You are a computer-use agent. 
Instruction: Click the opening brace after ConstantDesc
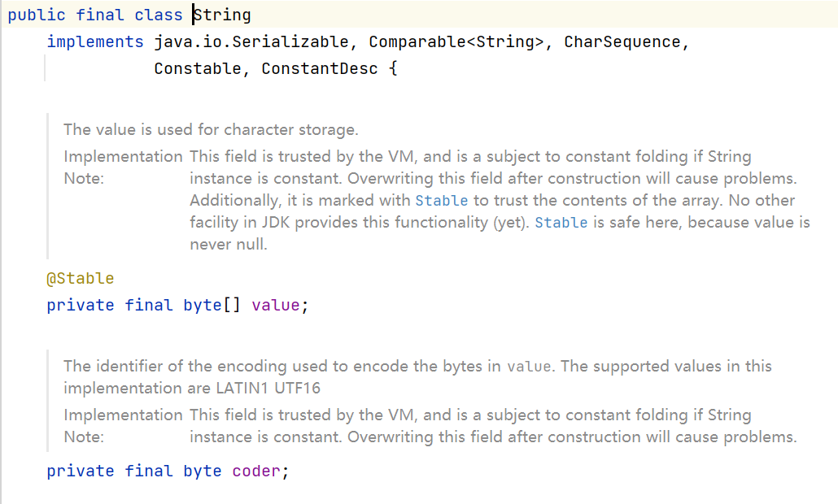click(x=392, y=69)
